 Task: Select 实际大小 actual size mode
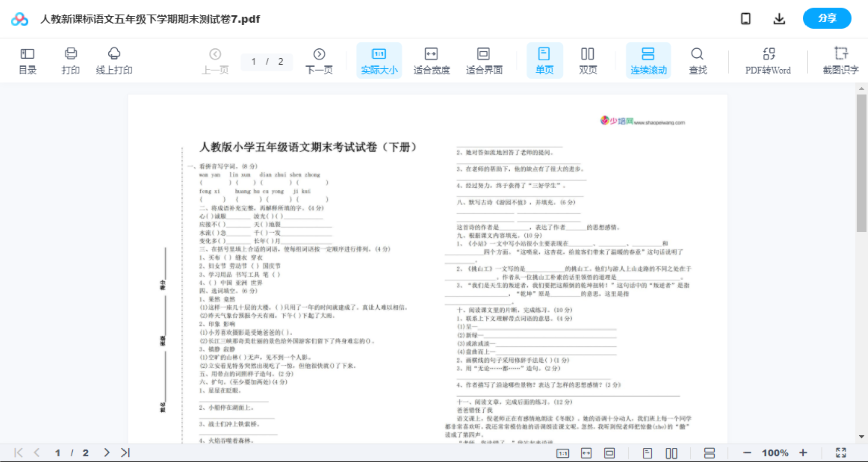pyautogui.click(x=379, y=59)
